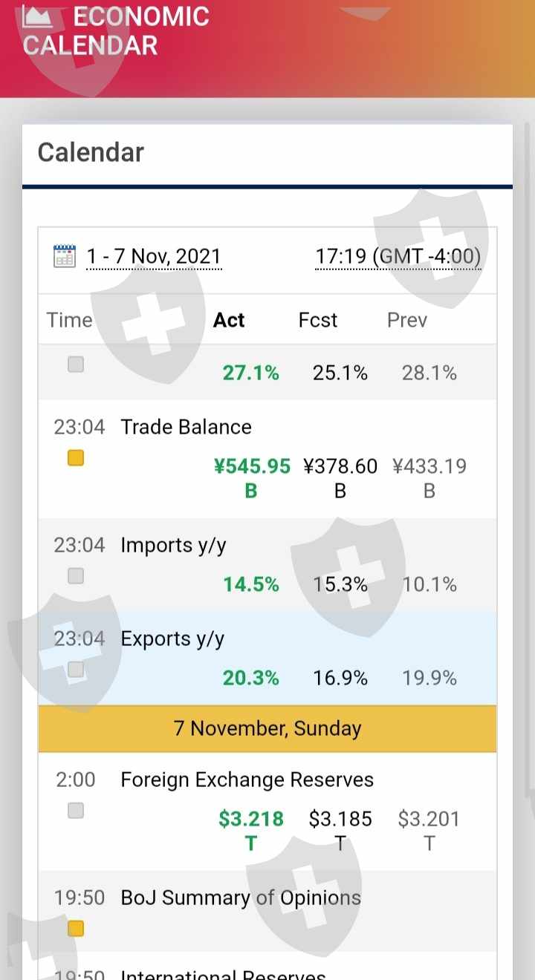Select the Exports y/y event row

click(172, 638)
